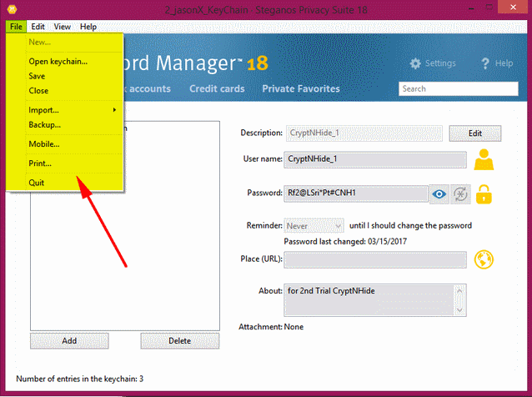This screenshot has height=397, width=532.
Task: Click the About text area
Action: point(369,300)
